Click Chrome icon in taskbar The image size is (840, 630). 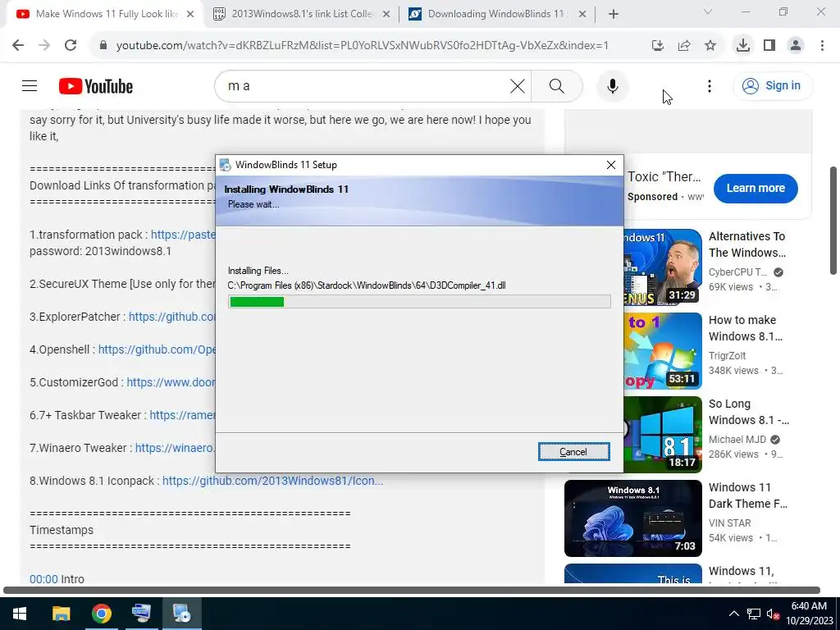[x=101, y=614]
